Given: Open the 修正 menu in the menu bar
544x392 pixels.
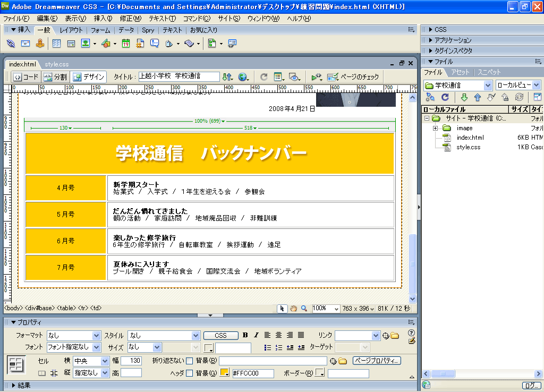Looking at the screenshot, I should click(130, 19).
